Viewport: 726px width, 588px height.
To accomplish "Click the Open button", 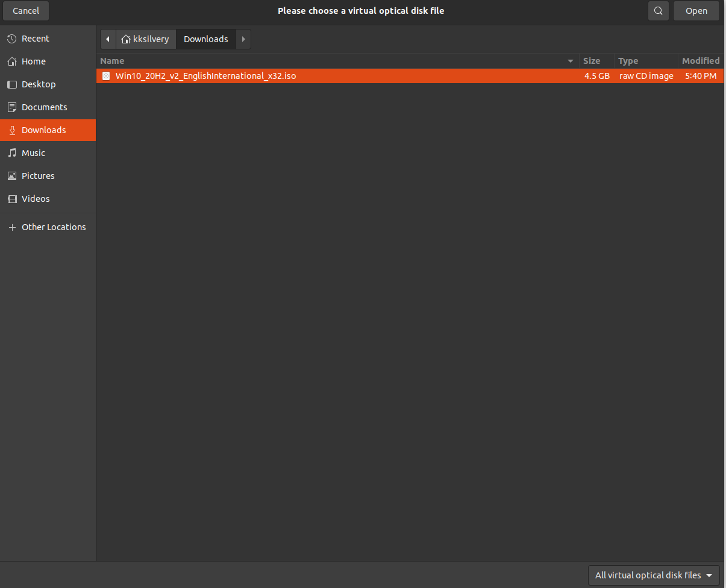I will click(x=696, y=11).
